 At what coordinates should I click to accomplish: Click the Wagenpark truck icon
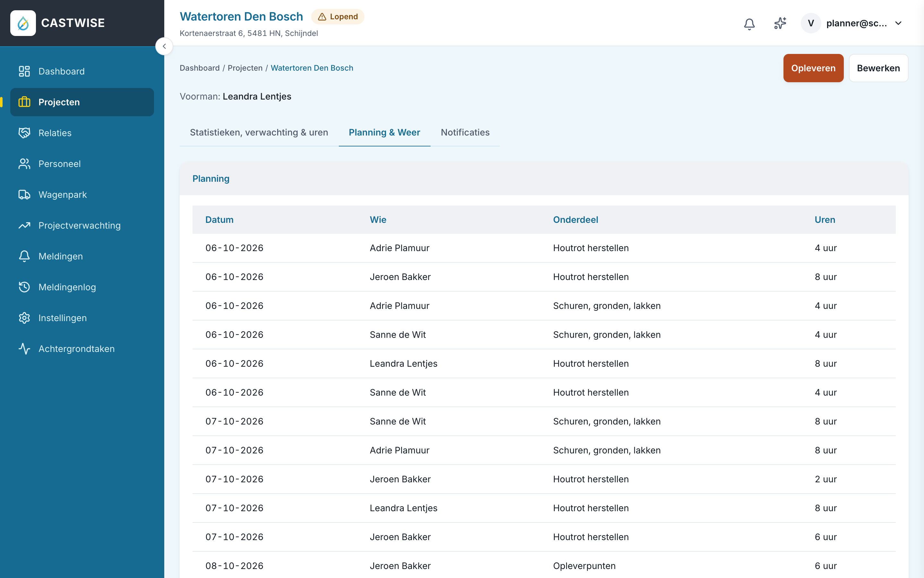point(24,195)
